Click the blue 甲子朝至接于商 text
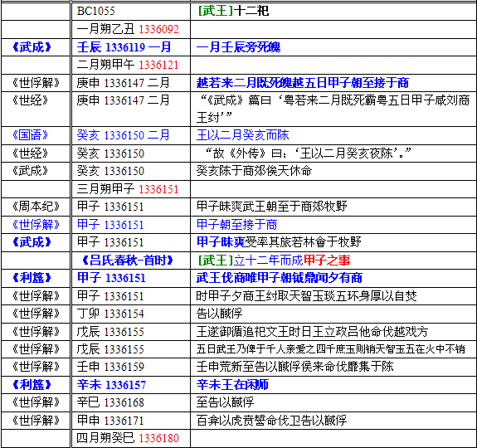 pyautogui.click(x=236, y=225)
